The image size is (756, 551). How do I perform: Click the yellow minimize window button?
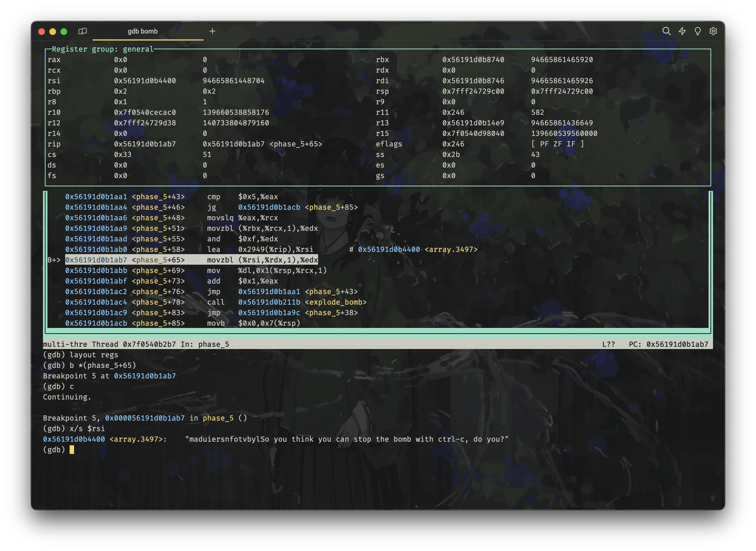pyautogui.click(x=53, y=31)
